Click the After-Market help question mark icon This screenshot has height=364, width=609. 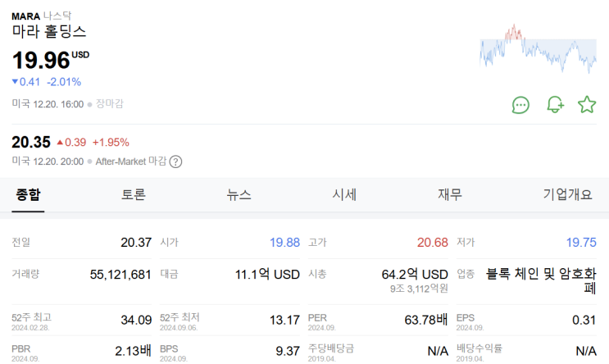[x=175, y=162]
